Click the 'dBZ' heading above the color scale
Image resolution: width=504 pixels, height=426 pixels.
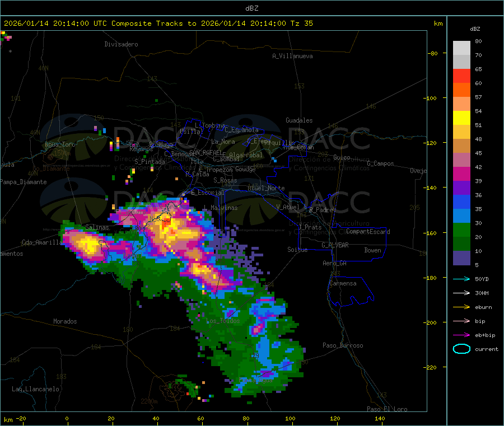[x=475, y=29]
